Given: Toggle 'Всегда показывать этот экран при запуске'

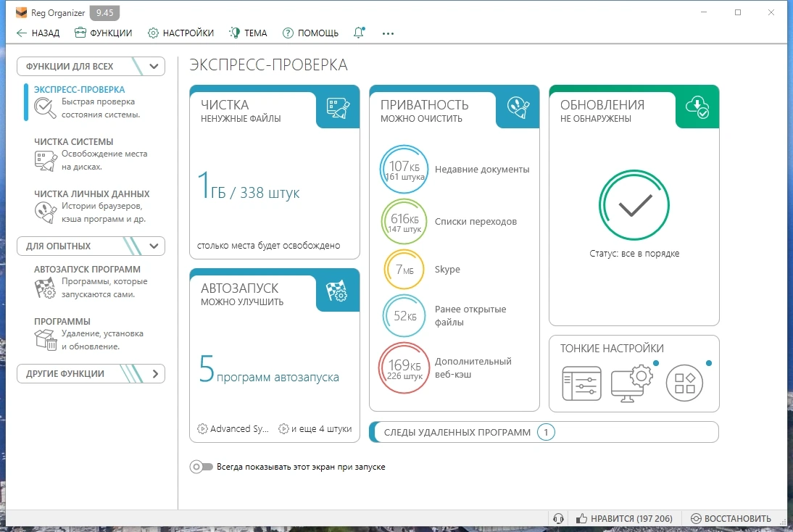Looking at the screenshot, I should click(202, 467).
